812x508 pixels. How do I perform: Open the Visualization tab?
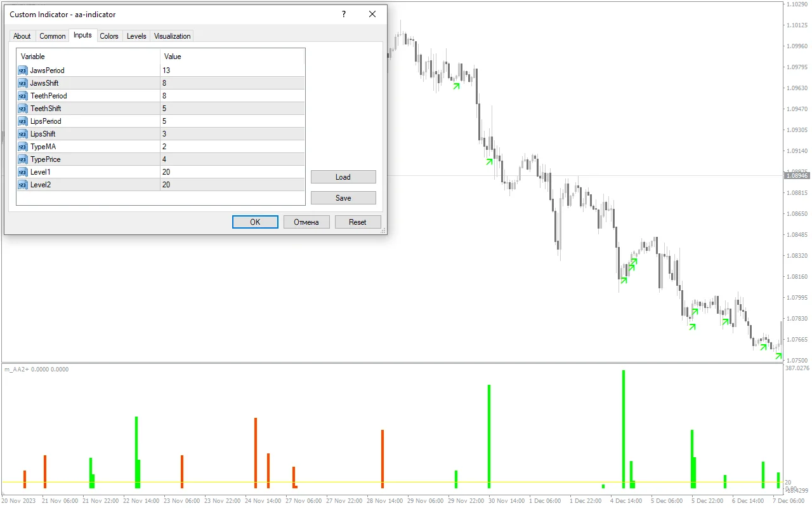click(x=172, y=36)
